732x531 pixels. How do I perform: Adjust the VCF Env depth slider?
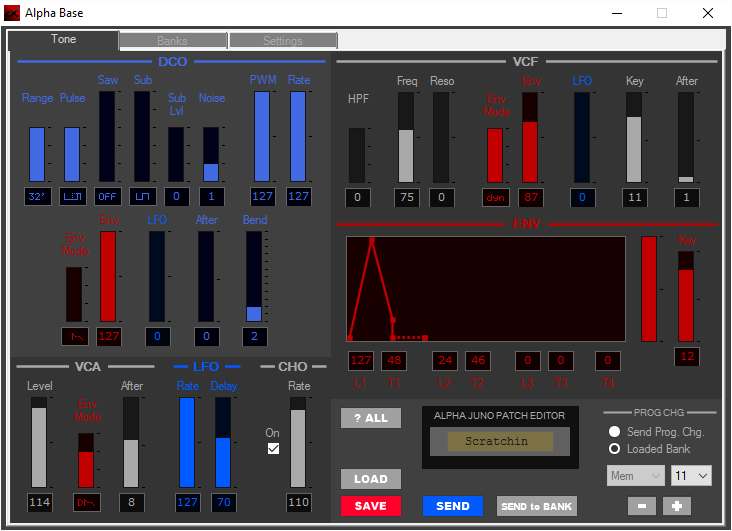tap(530, 137)
